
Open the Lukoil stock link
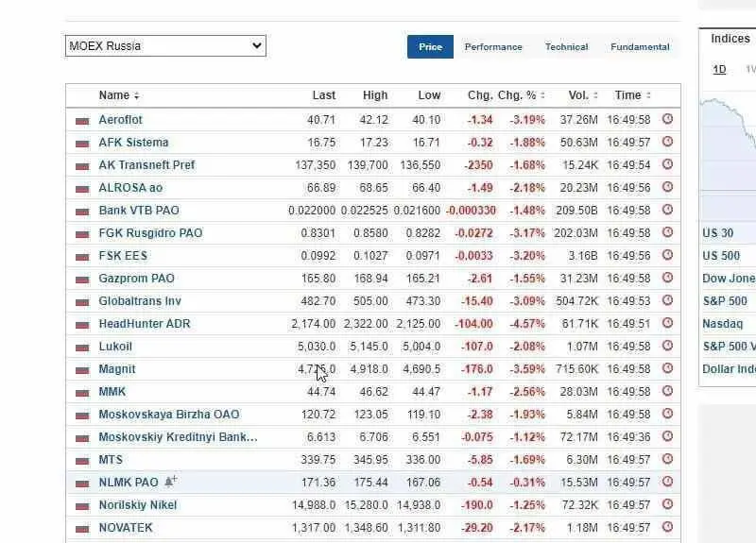coord(115,346)
